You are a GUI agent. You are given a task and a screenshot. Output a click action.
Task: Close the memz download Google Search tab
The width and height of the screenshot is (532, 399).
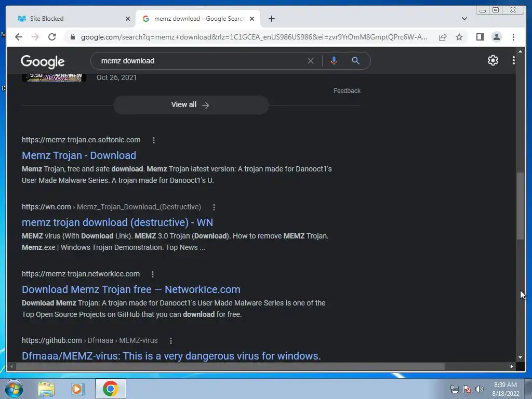pos(252,19)
